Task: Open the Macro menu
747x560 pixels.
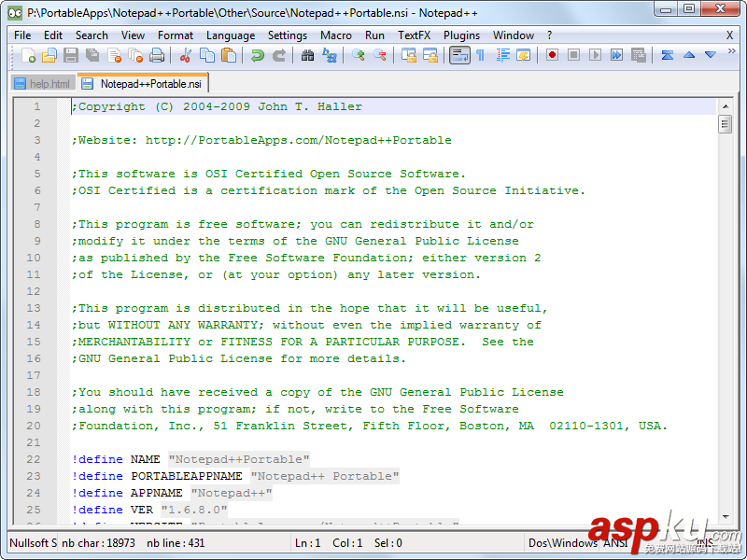Action: [336, 35]
